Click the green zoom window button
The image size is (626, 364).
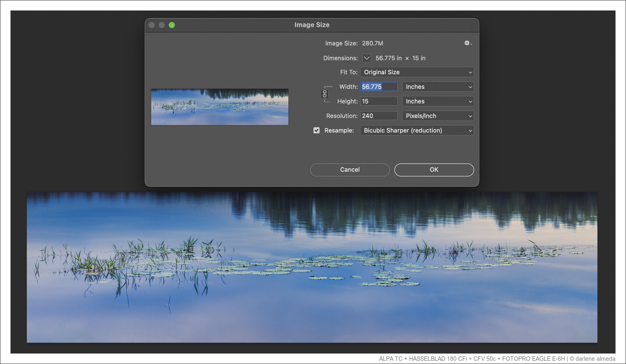pos(172,25)
